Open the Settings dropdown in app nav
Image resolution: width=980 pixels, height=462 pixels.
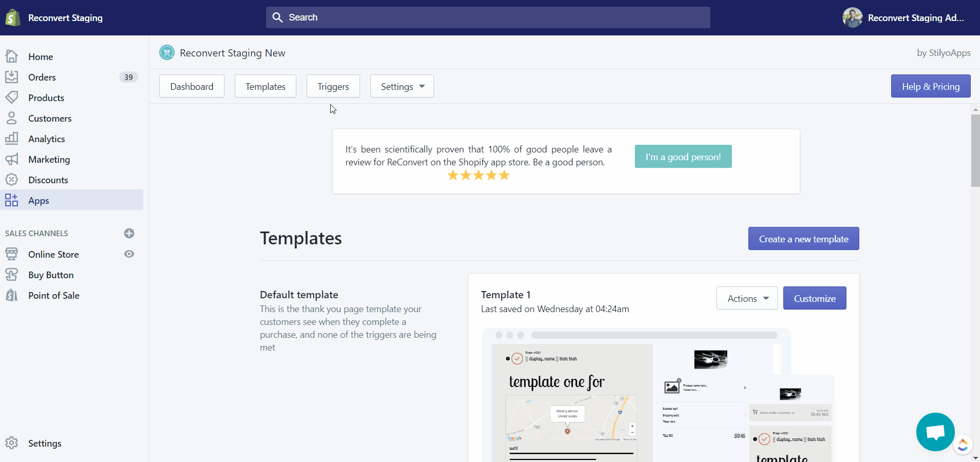pyautogui.click(x=402, y=86)
